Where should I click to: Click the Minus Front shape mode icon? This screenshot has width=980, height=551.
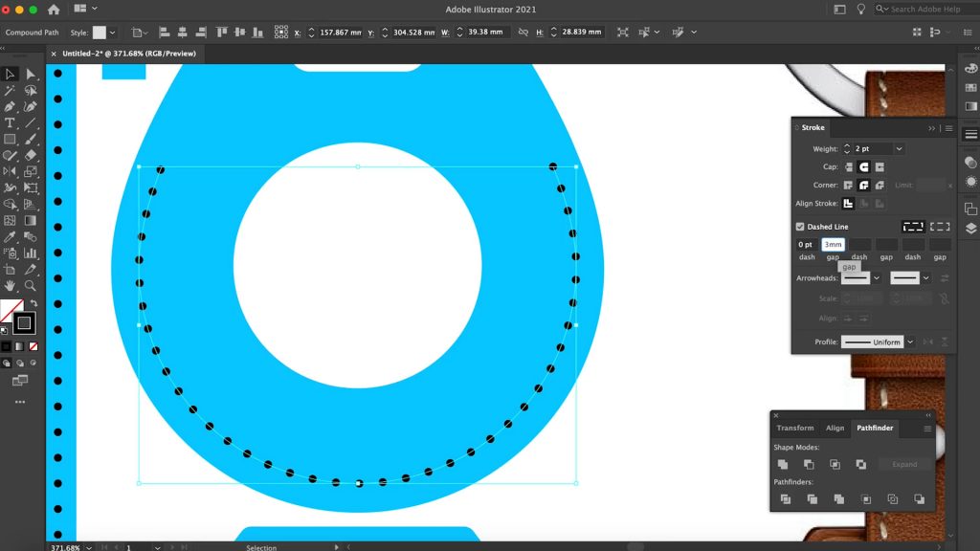pyautogui.click(x=809, y=464)
